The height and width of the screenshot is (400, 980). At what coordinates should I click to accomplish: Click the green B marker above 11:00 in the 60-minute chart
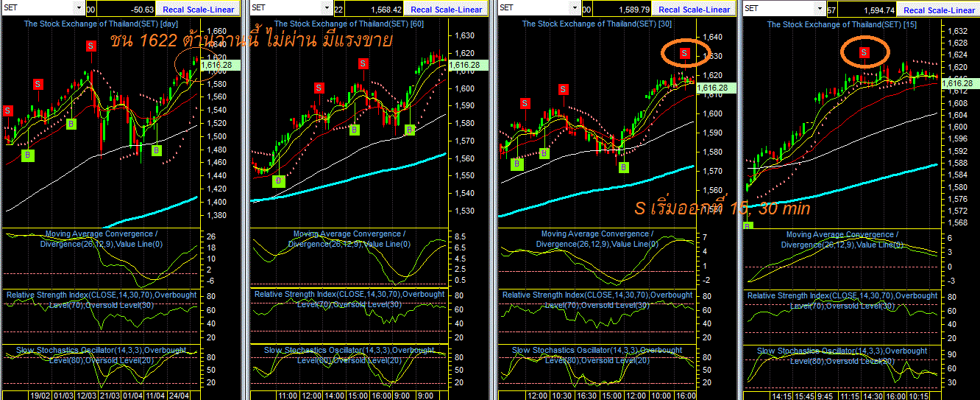(279, 180)
